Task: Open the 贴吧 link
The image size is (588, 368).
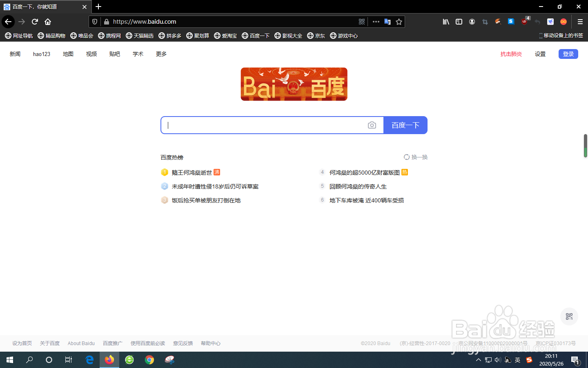Action: [115, 54]
